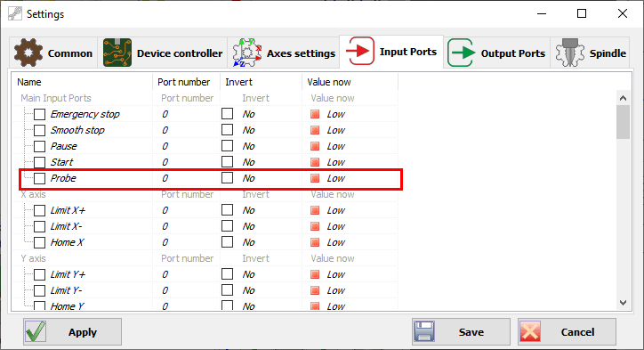644x350 pixels.
Task: Click the red X icon on Cancel
Action: point(530,331)
